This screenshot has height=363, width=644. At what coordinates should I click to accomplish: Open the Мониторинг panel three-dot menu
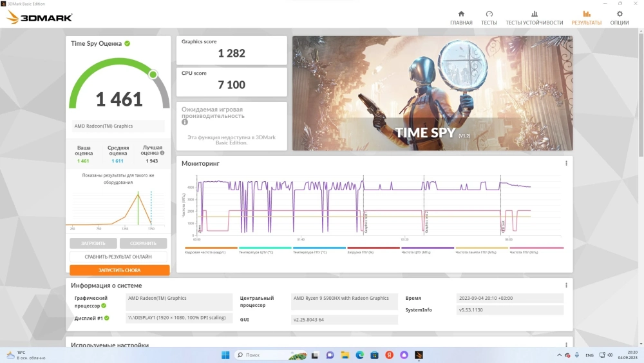[x=566, y=163]
